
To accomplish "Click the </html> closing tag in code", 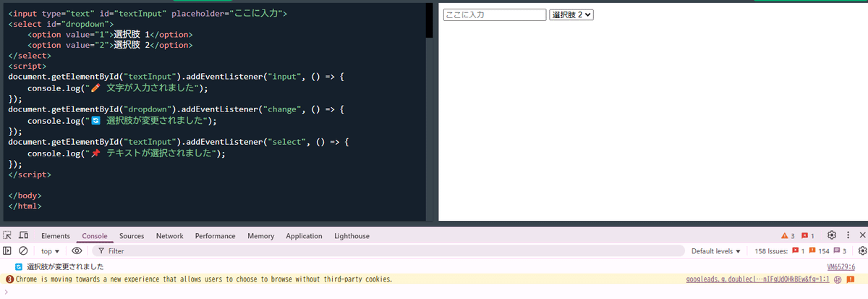I will [25, 206].
